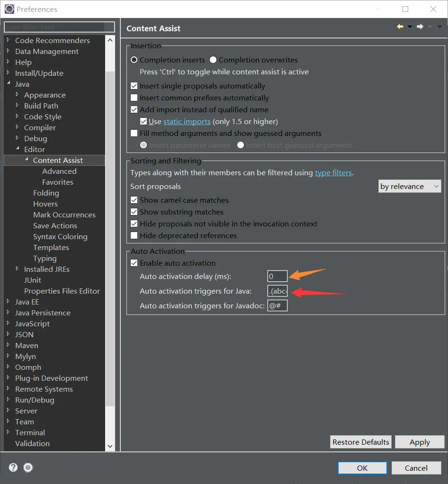Image resolution: width=448 pixels, height=484 pixels.
Task: Click the Apply button
Action: tap(420, 442)
